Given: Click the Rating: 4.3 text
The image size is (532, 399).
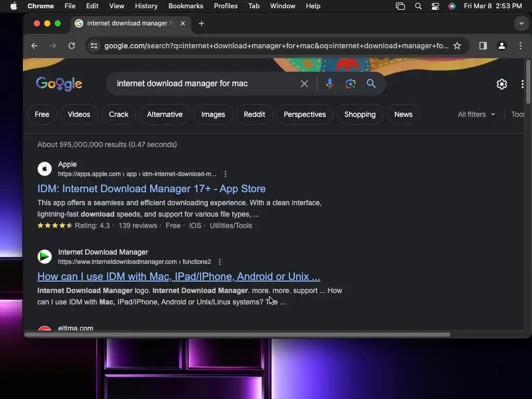Looking at the screenshot, I should 92,225.
